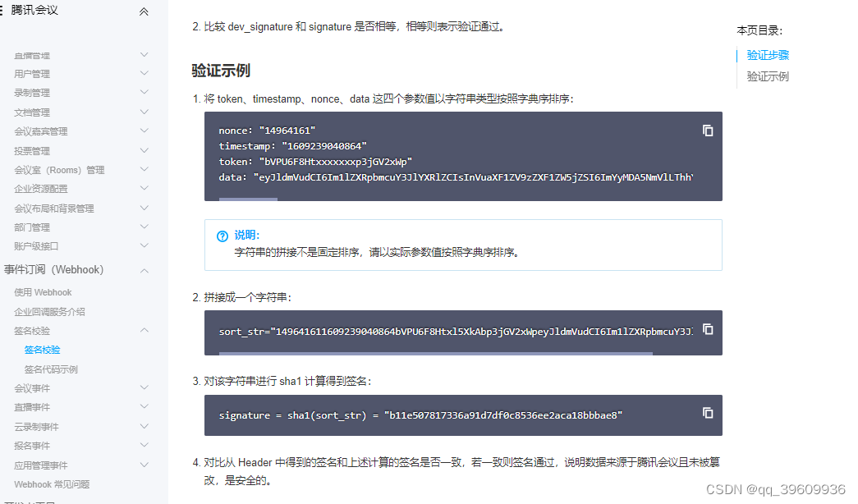Expand the 应用管理事件 section

tap(144, 465)
